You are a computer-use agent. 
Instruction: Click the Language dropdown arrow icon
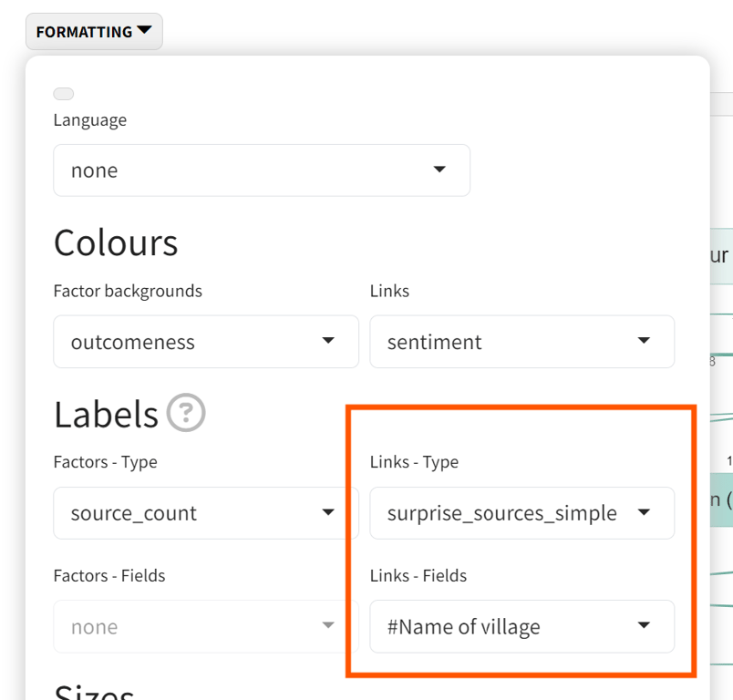tap(439, 170)
